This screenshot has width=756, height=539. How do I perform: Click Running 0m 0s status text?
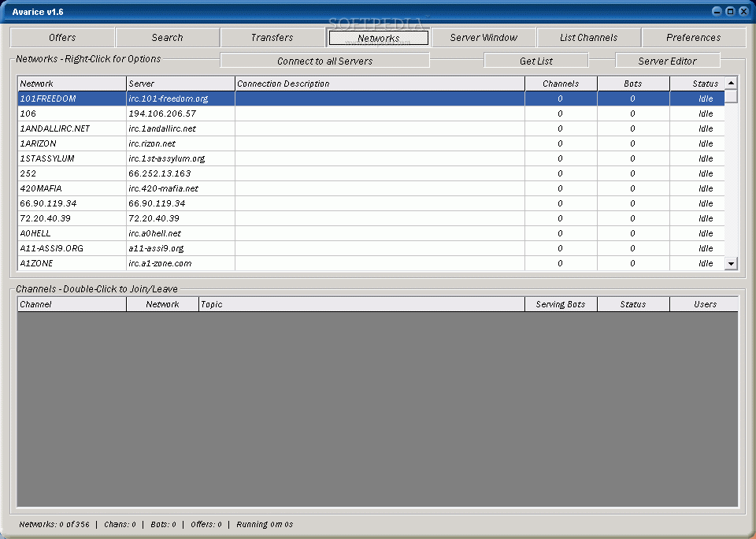[265, 524]
